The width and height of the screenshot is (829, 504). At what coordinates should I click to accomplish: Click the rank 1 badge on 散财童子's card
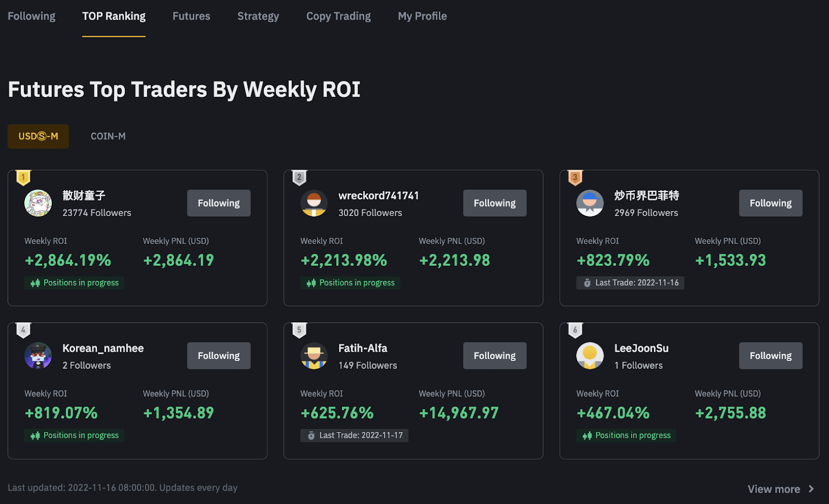23,178
